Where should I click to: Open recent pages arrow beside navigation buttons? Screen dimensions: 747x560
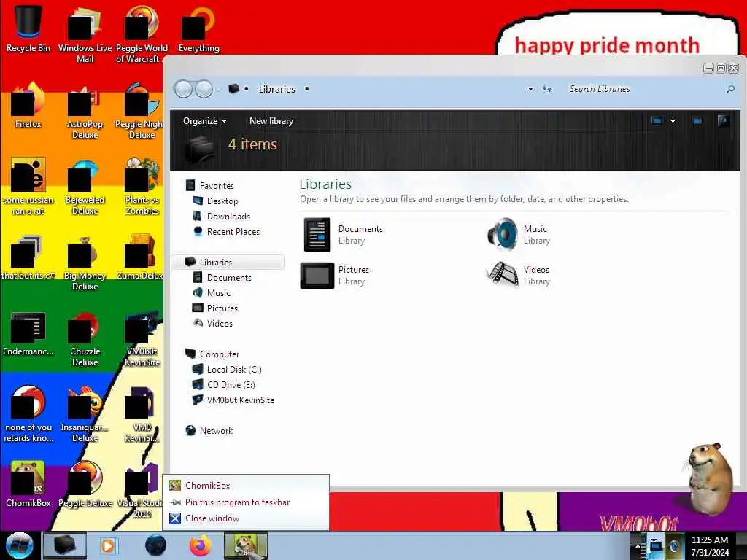click(218, 89)
